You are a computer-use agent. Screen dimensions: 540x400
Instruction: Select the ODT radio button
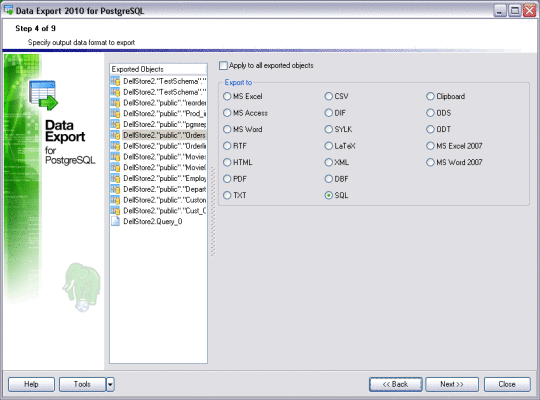(430, 130)
